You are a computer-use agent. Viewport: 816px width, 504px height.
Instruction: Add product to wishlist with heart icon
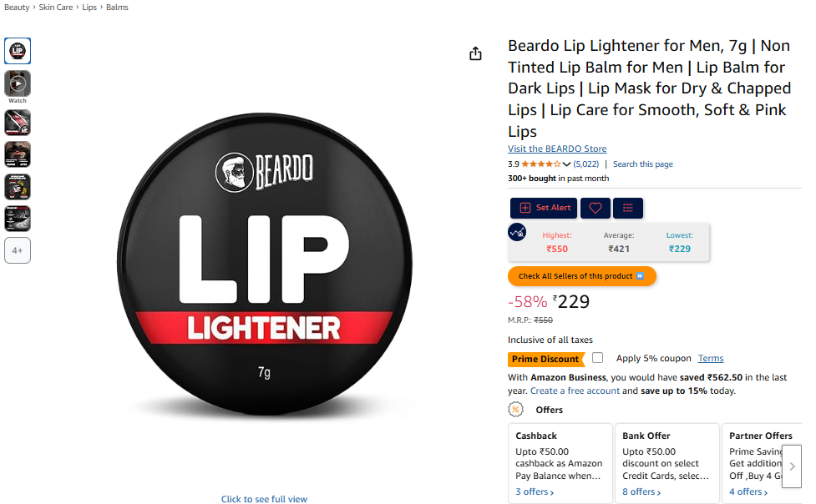pos(595,208)
